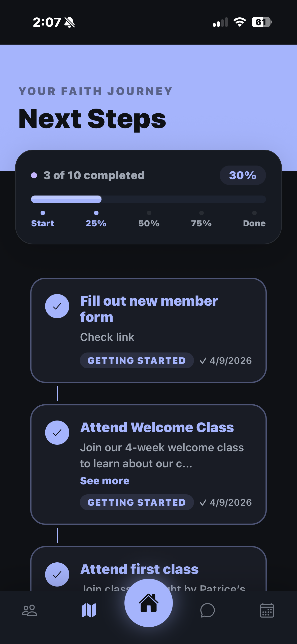
Task: Open the 'Check link' text on member form
Action: pos(107,337)
